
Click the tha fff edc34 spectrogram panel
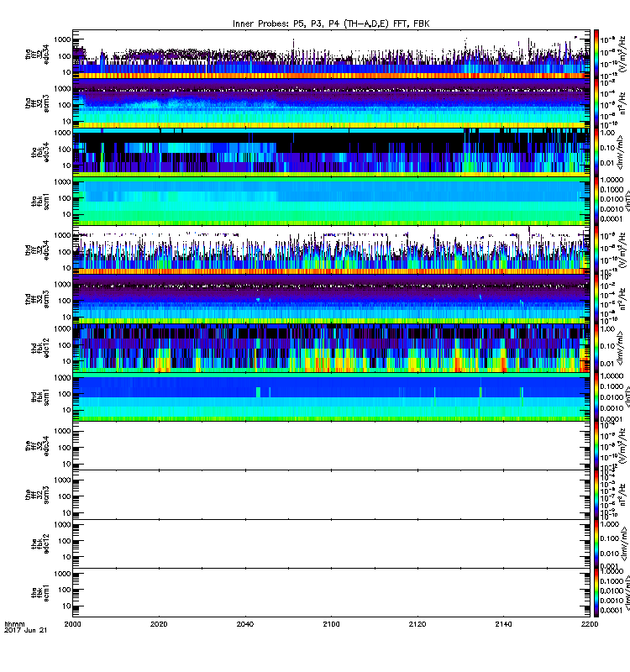pyautogui.click(x=331, y=55)
